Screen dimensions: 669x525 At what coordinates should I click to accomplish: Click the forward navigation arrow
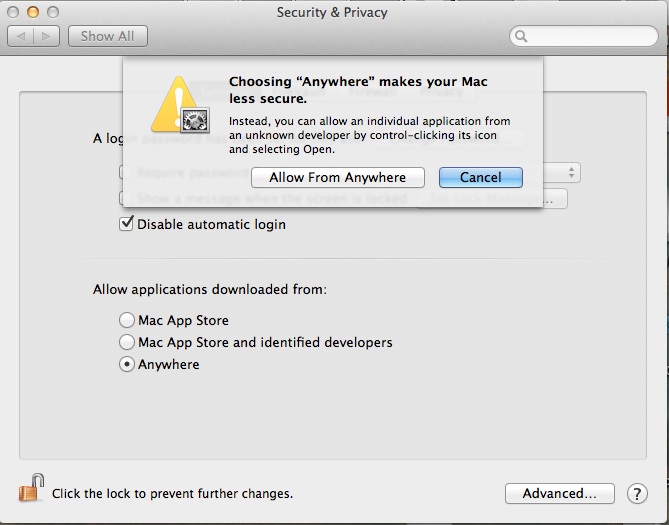pyautogui.click(x=47, y=36)
